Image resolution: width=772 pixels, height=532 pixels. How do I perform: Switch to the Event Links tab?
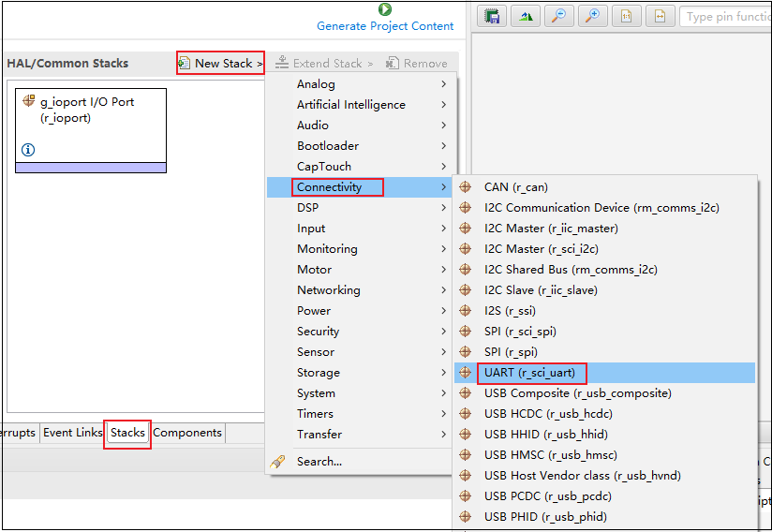(x=72, y=433)
